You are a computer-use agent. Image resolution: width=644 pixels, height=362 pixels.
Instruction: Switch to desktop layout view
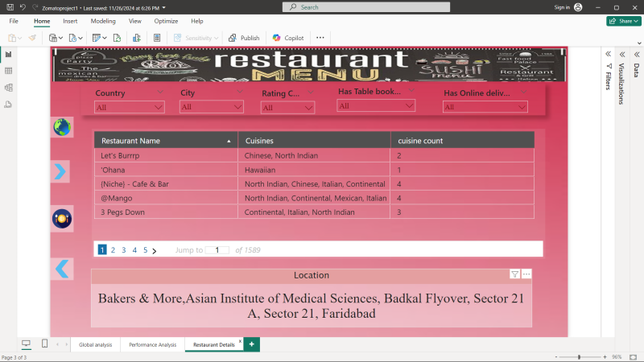point(26,344)
